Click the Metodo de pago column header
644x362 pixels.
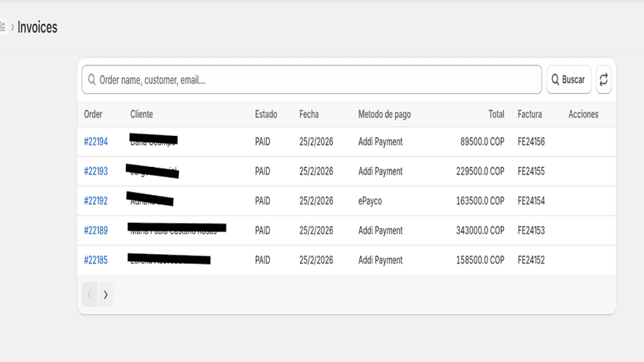click(384, 114)
